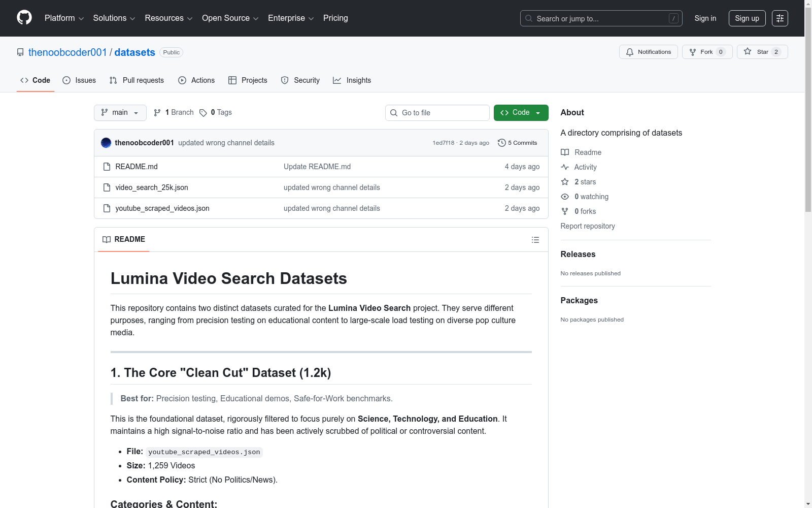Open the Packages section heading
Viewport: 812px width, 508px height.
[x=579, y=300]
